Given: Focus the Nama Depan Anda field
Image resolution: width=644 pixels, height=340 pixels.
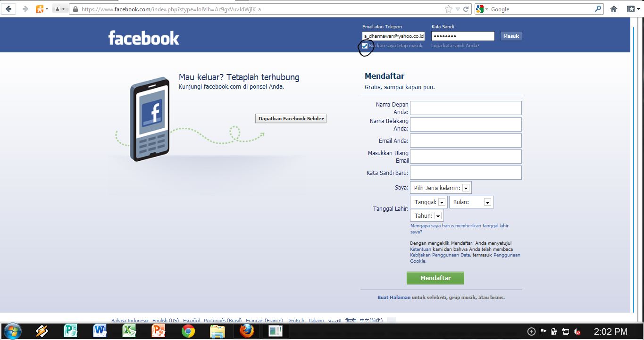Looking at the screenshot, I should pyautogui.click(x=466, y=108).
